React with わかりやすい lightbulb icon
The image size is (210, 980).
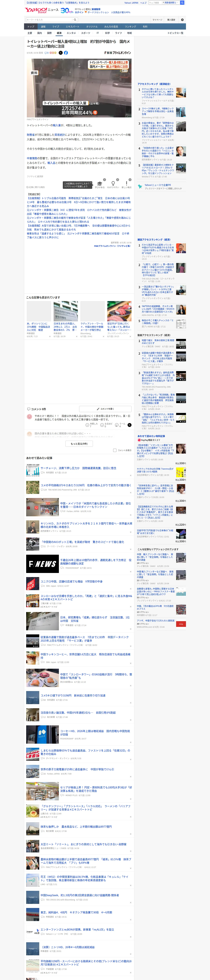pyautogui.click(x=113, y=183)
